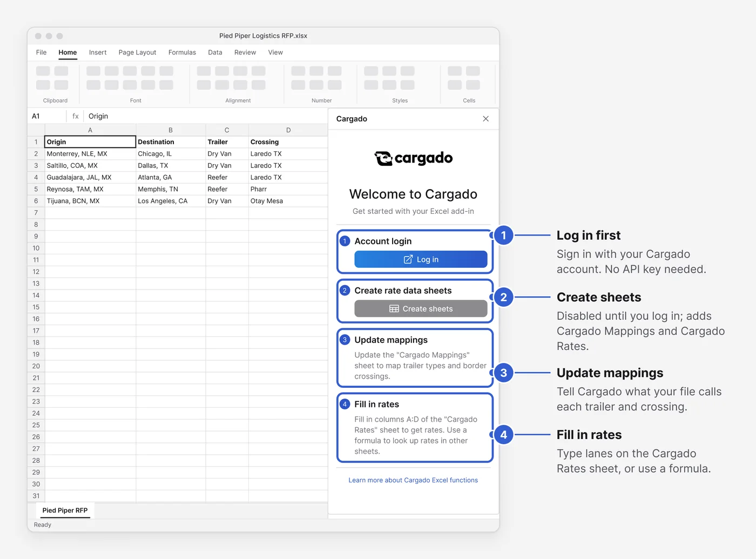Click the Ready status bar text
Screen dimensions: 756x559
click(x=43, y=525)
